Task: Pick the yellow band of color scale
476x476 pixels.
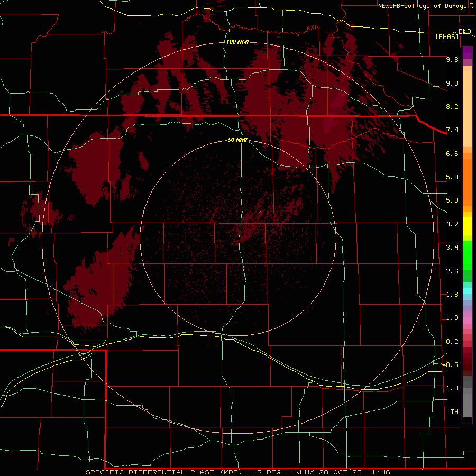Action: tap(467, 226)
